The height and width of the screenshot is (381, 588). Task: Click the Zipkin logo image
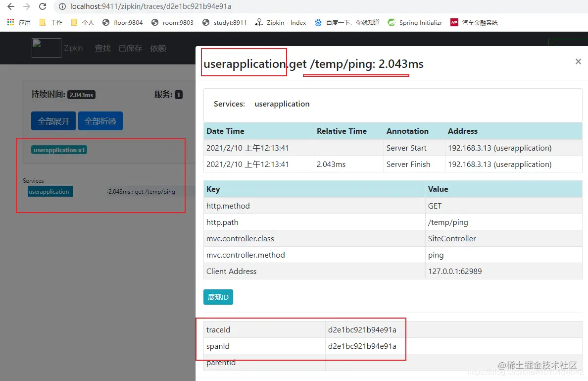(x=46, y=48)
